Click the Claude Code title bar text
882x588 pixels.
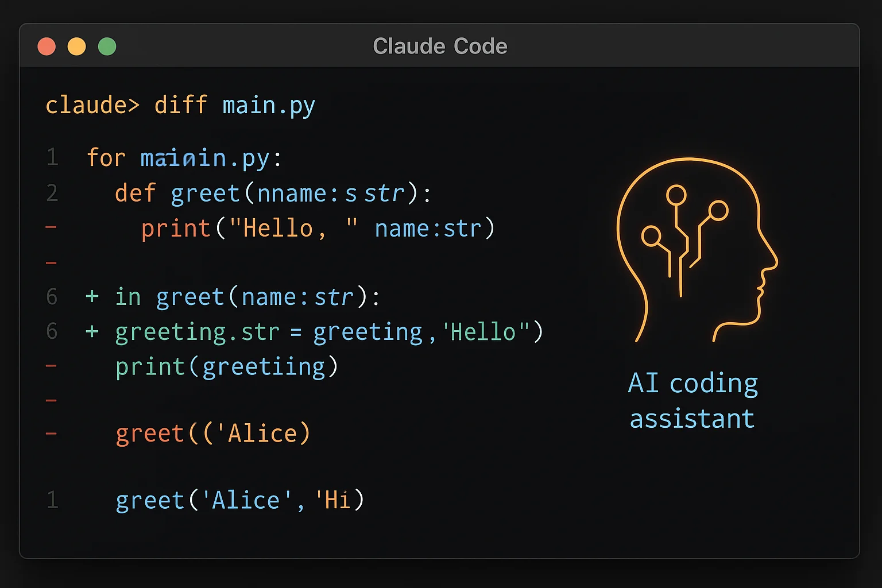(440, 46)
